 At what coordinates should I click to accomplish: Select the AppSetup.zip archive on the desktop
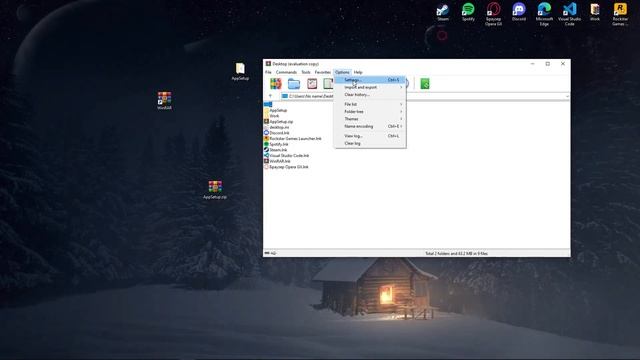tap(215, 190)
